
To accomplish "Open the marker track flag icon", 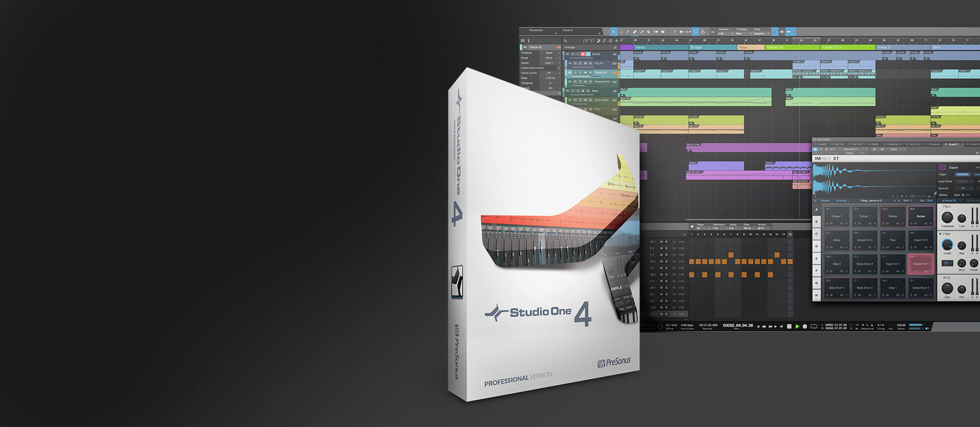I will (592, 41).
